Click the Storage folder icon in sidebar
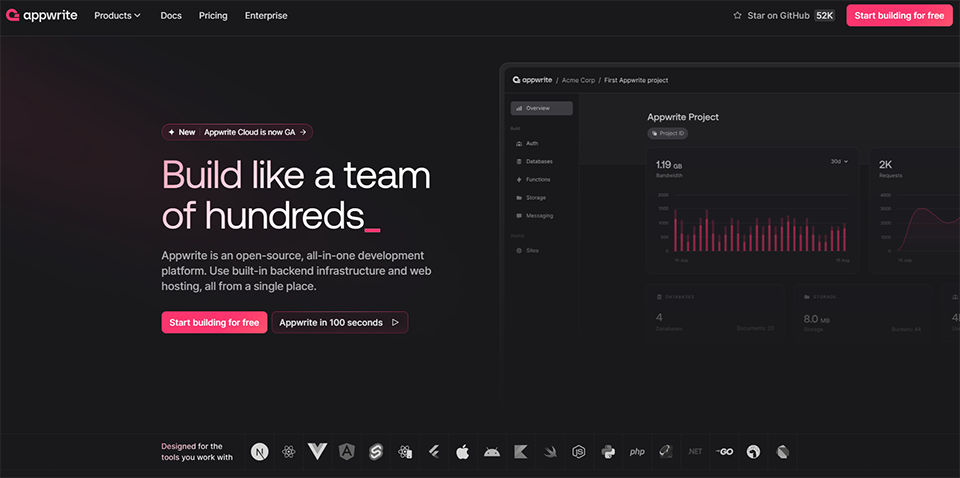Image resolution: width=960 pixels, height=478 pixels. click(519, 198)
